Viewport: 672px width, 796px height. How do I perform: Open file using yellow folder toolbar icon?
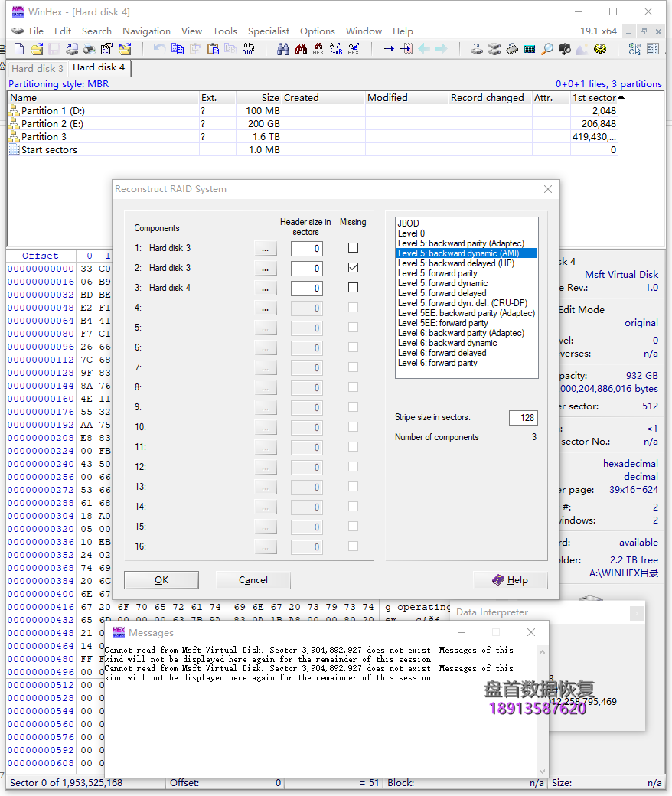37,49
